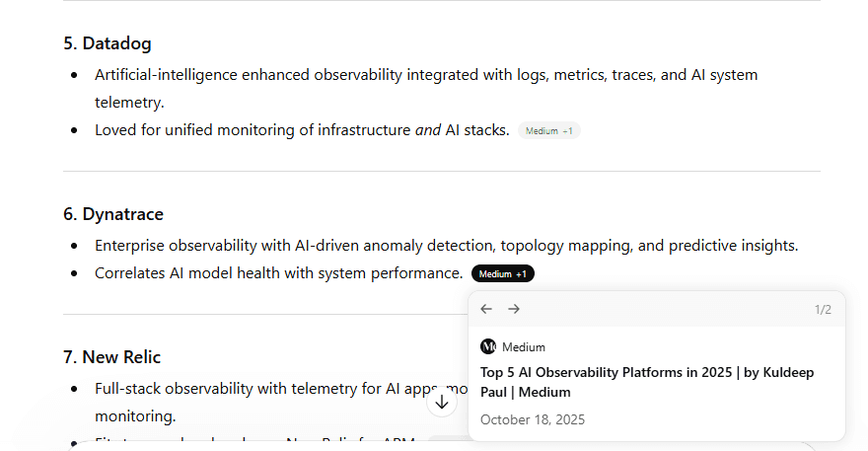Click the Full-stack observability with telemetry bullet
The image size is (868, 451).
click(281, 403)
